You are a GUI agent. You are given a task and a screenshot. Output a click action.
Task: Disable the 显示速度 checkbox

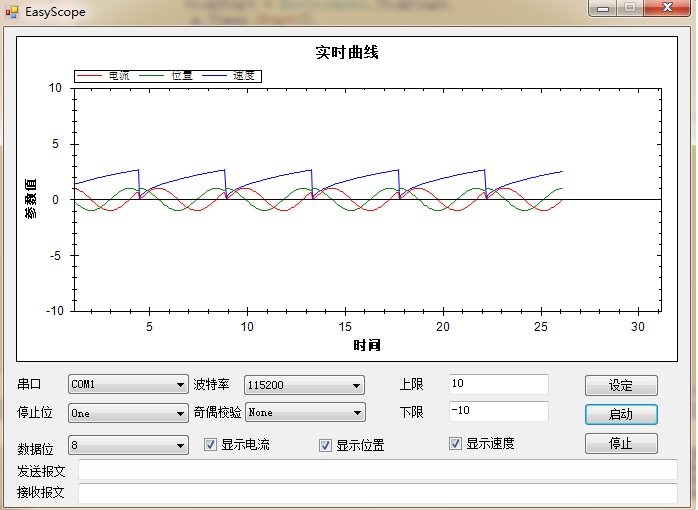456,444
